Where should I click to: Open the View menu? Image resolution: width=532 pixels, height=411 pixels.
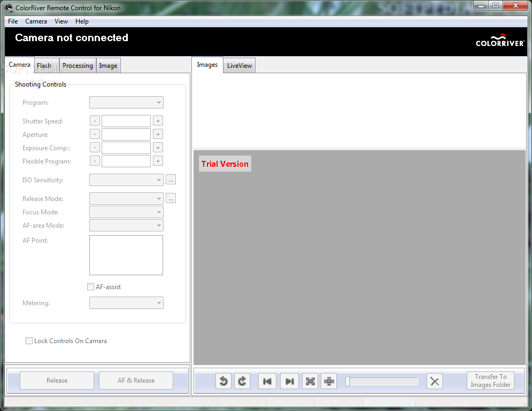point(61,21)
